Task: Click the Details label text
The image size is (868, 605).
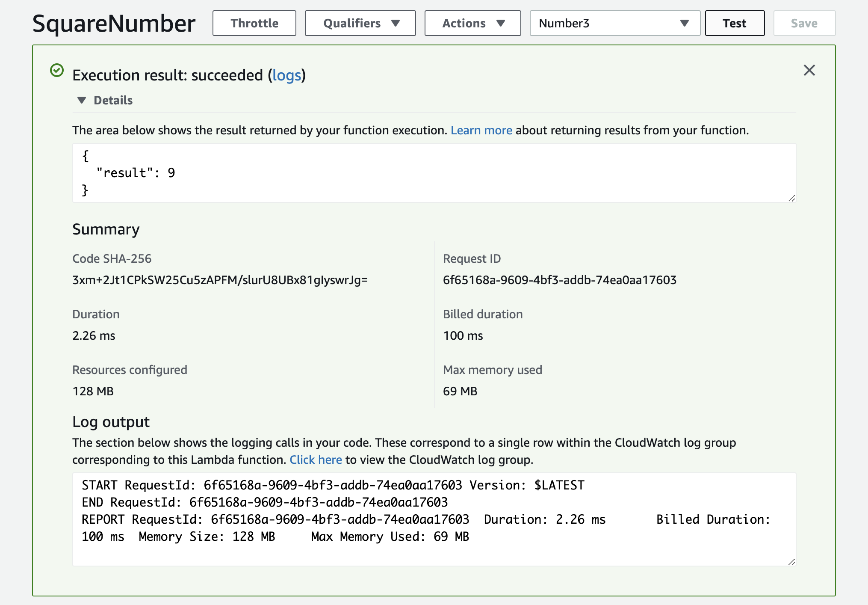Action: [113, 100]
